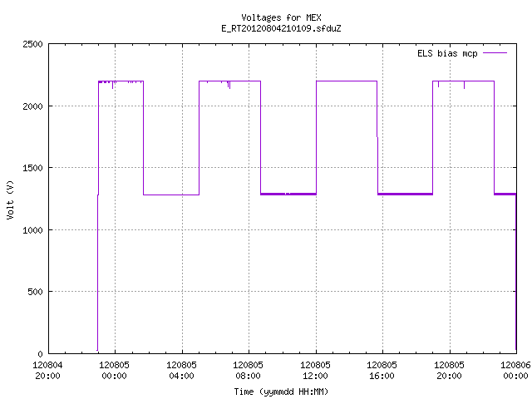The image size is (532, 399).
Task: Click the x-axis label 120805 16:00
Action: [382, 371]
